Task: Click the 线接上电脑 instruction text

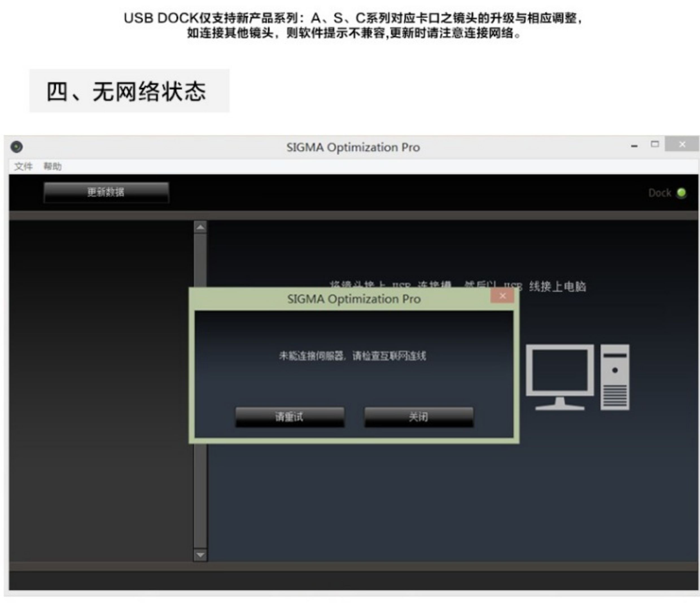Action: (557, 286)
